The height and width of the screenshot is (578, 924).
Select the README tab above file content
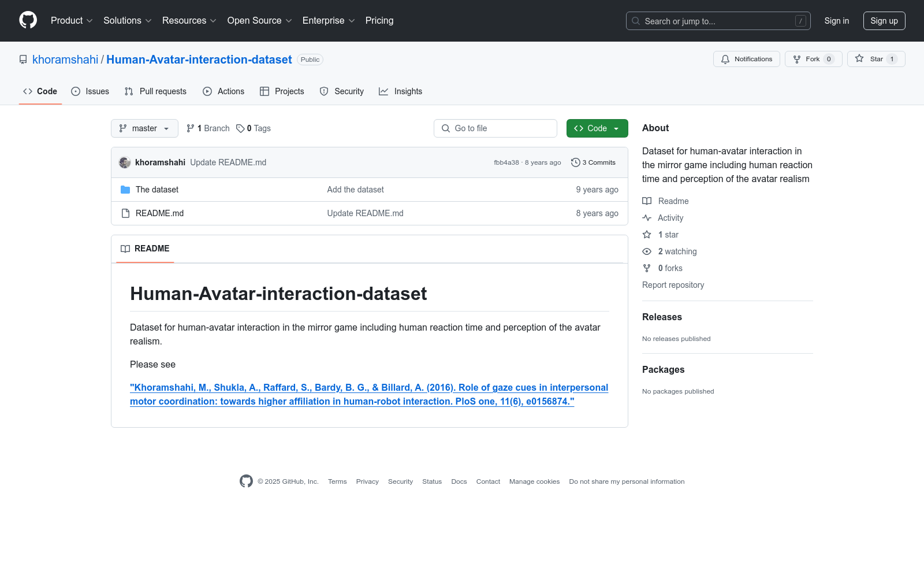[x=145, y=249]
